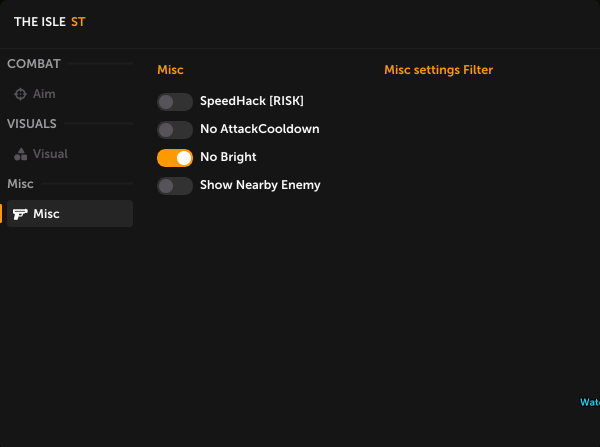Enable the Show Nearby Enemy switch
600x447 pixels.
tap(174, 185)
